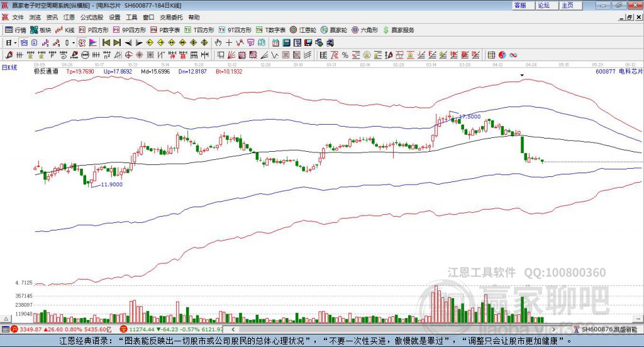Click the infinity symbol toolbar icon
This screenshot has width=644, height=347.
pyautogui.click(x=513, y=55)
